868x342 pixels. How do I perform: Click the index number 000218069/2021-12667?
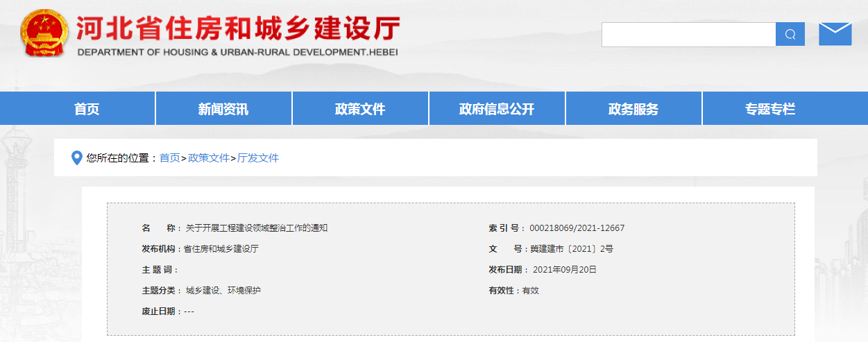click(x=577, y=228)
